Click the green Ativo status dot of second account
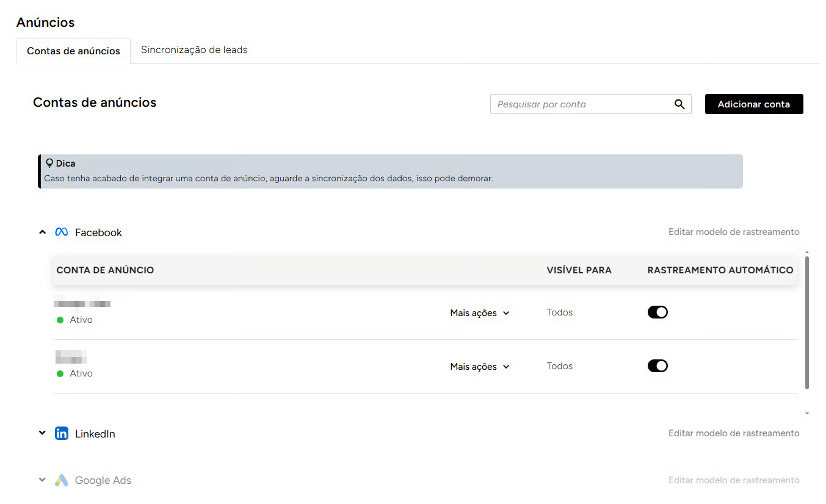826x504 pixels. pos(60,373)
